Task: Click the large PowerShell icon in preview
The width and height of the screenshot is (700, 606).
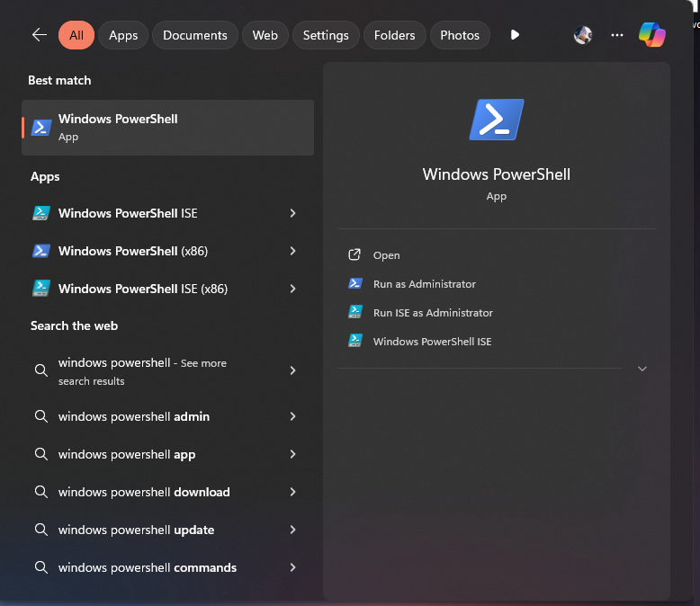Action: click(x=497, y=120)
